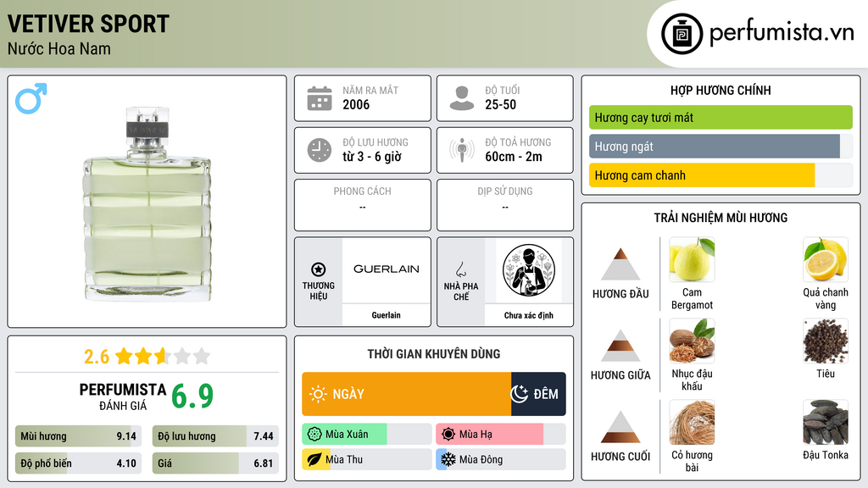Click the orange Ngày daytime bar
Screen dimensions: 868x488
click(406, 394)
